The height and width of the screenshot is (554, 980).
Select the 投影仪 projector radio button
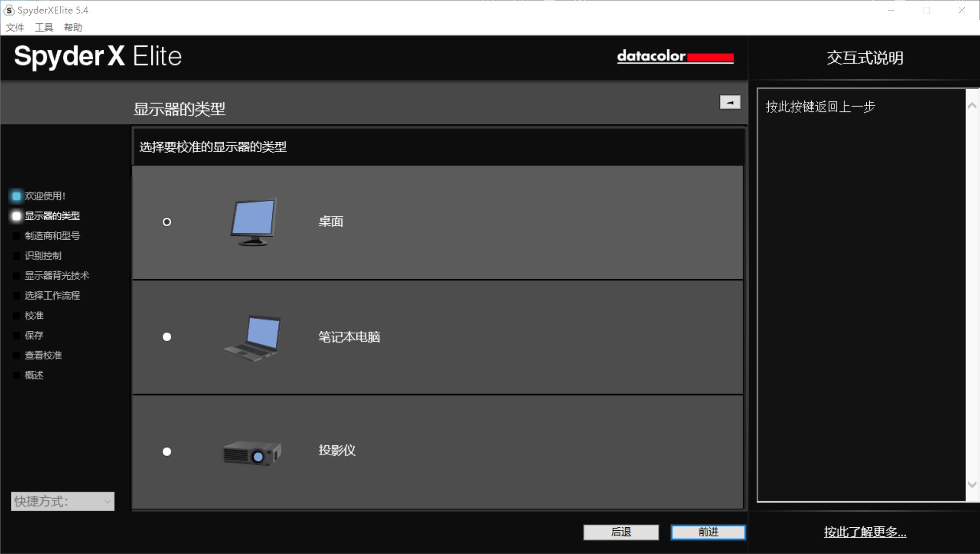167,451
